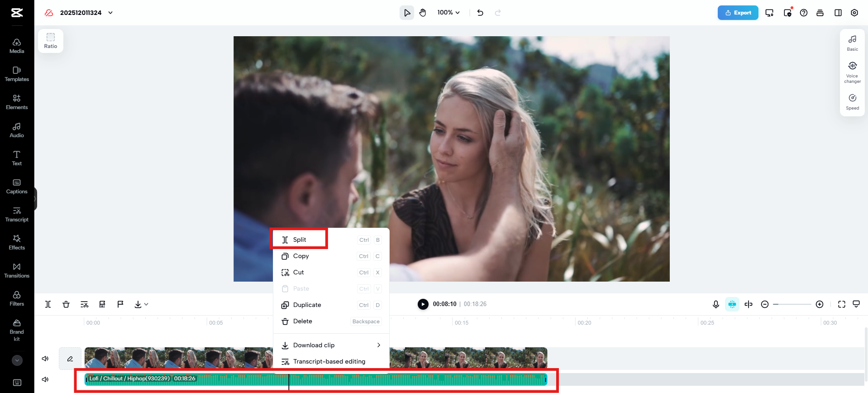Mute the Lofi audio track
The height and width of the screenshot is (393, 868).
pyautogui.click(x=45, y=379)
